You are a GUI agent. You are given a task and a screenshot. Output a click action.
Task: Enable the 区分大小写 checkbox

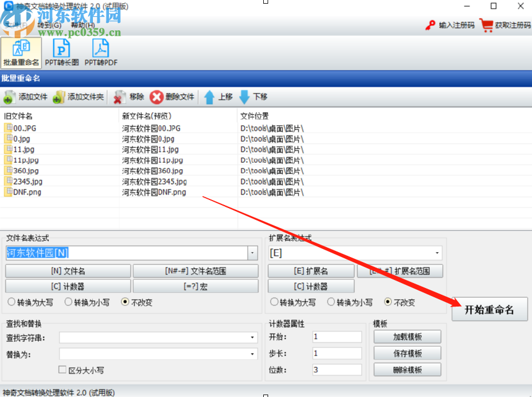click(62, 370)
